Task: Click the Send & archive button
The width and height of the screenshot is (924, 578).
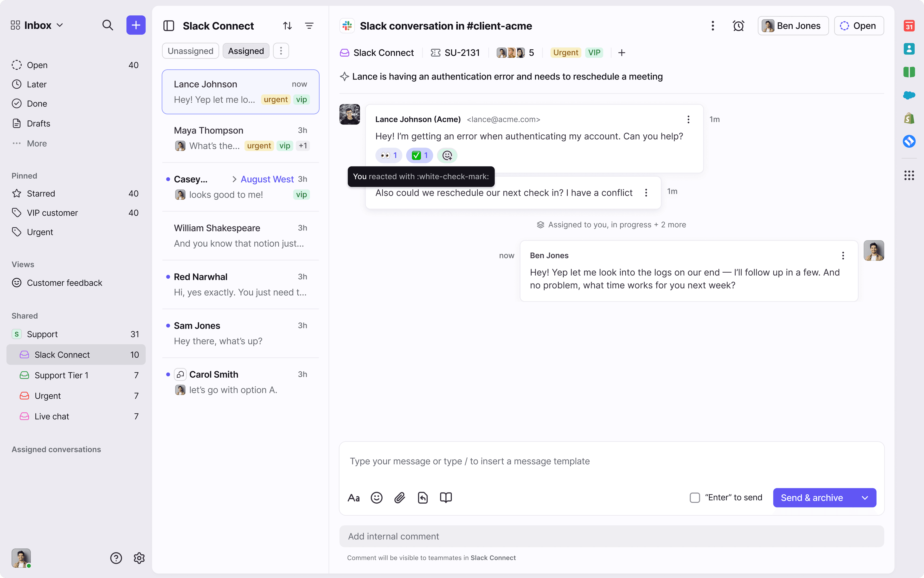Action: point(812,498)
